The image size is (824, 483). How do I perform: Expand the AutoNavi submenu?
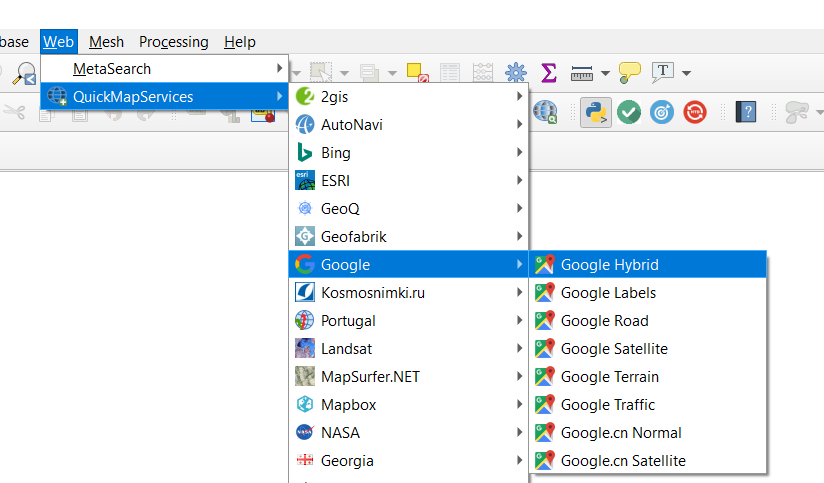(x=409, y=125)
